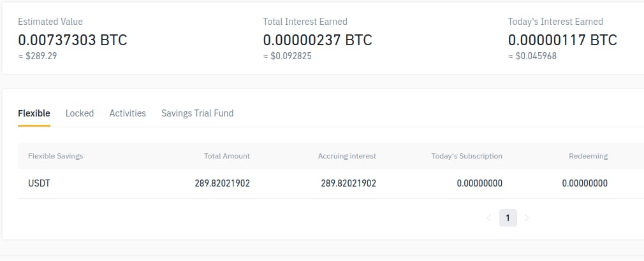Click the Redeeming column header
644x261 pixels.
click(589, 156)
